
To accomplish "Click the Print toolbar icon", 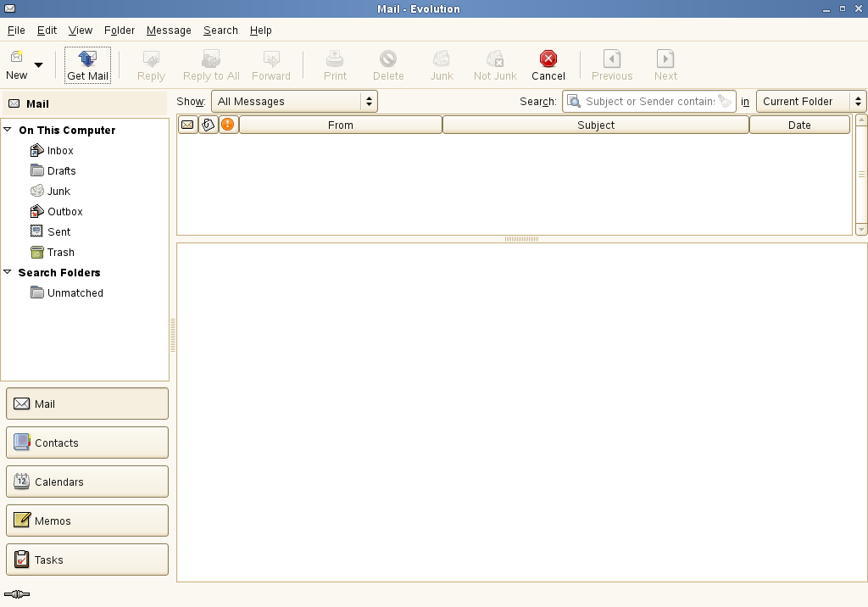I will coord(335,58).
